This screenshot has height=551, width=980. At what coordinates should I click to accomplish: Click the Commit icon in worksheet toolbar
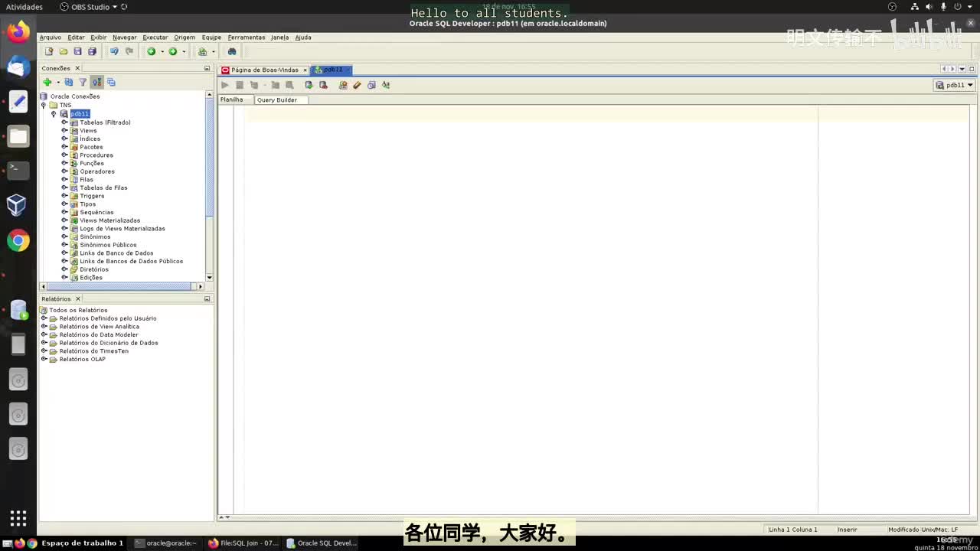pos(309,85)
